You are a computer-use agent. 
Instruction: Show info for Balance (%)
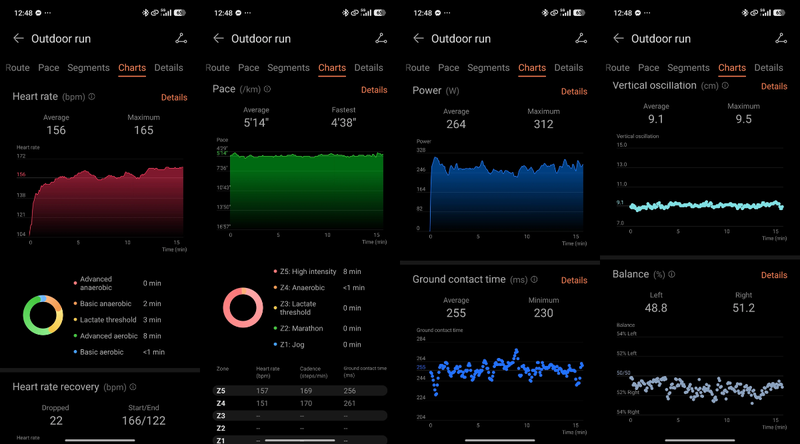coord(672,274)
